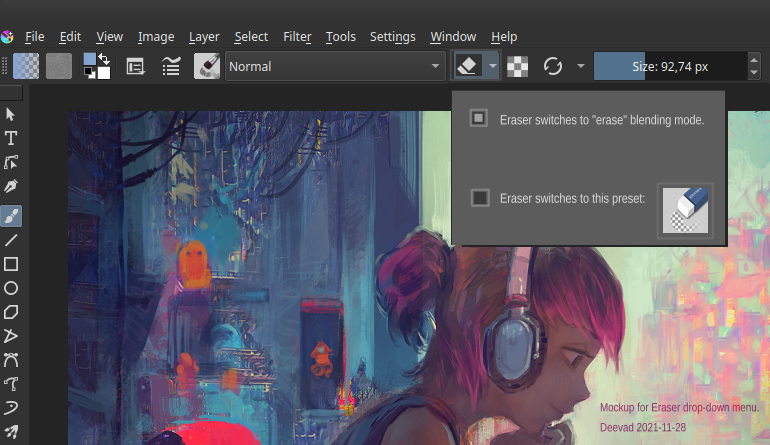Open the brush editor settings
770x445 pixels.
[135, 66]
